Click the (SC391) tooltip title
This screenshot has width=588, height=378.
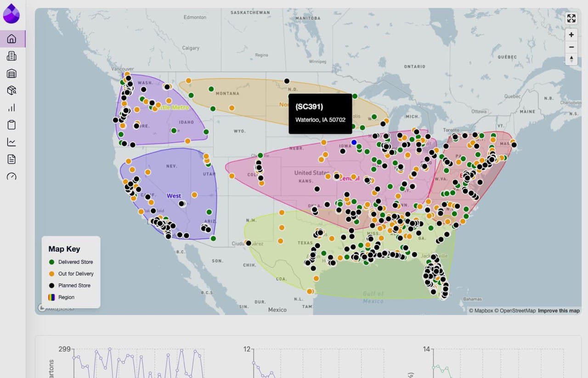(309, 107)
